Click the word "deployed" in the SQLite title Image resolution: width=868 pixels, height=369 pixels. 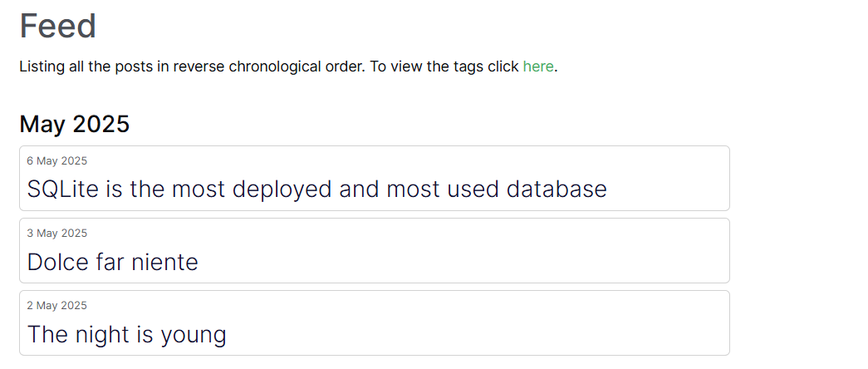point(282,189)
